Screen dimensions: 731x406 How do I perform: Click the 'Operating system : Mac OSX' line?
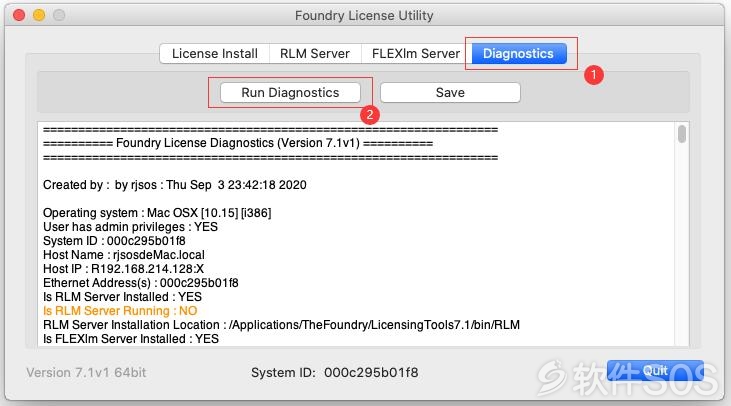[x=157, y=213]
